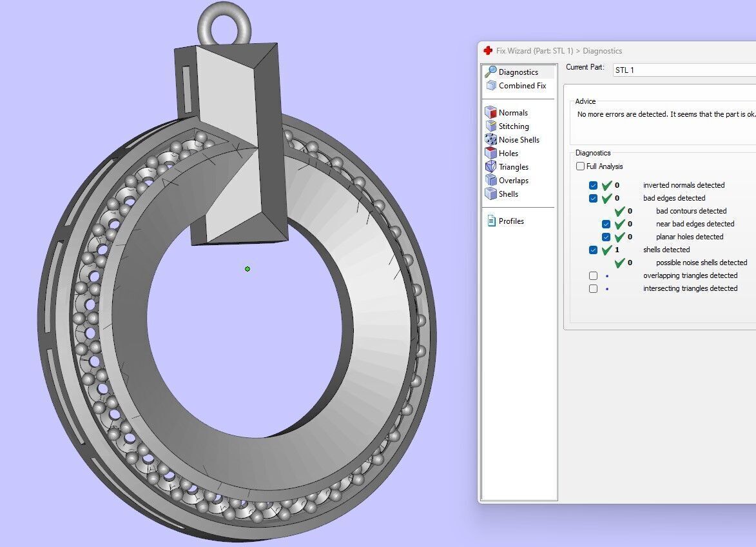Open the Triangles fix icon

pos(491,166)
